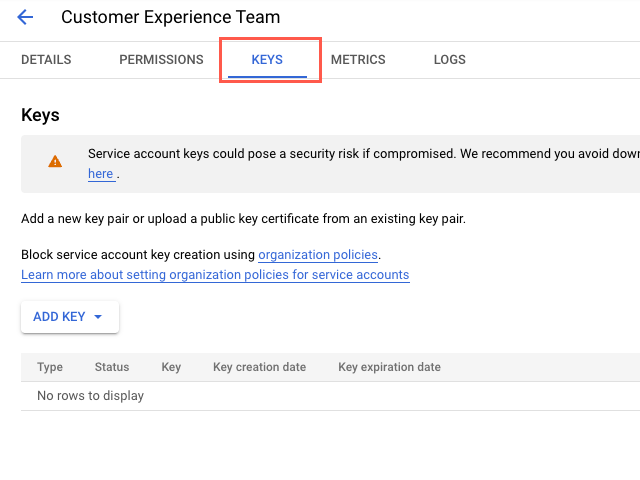Sort by Key creation date column
Viewport: 640px width, 480px height.
pos(259,367)
